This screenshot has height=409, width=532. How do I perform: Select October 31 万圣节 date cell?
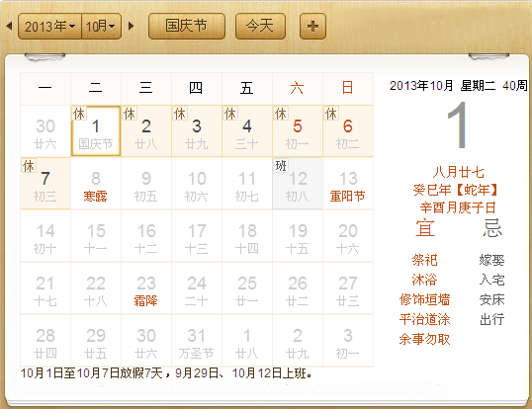197,341
